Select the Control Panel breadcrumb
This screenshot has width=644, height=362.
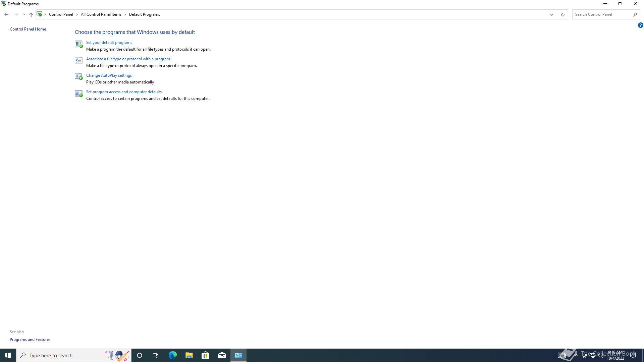pos(61,14)
